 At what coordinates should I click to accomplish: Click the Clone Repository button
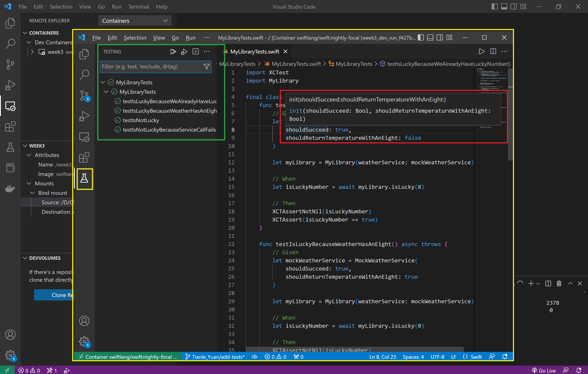pos(54,295)
